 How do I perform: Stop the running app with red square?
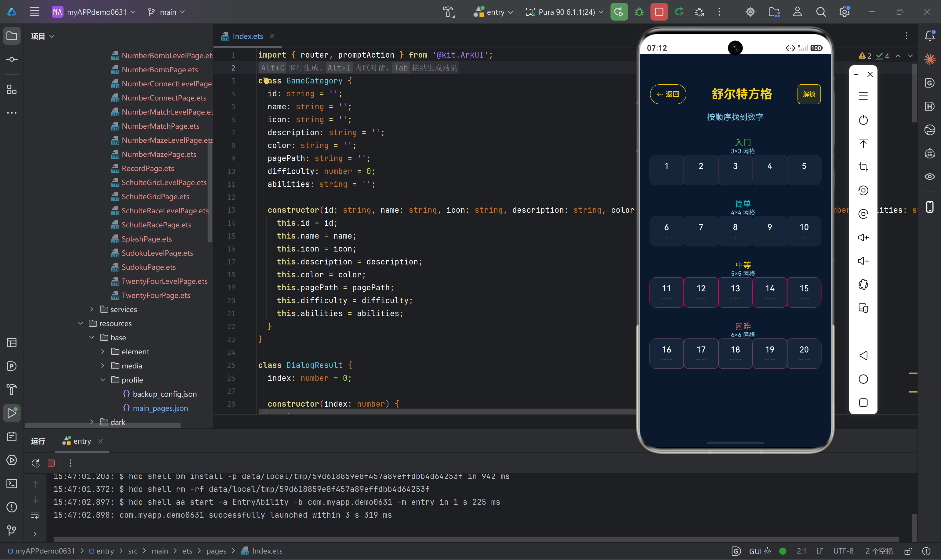pos(659,12)
